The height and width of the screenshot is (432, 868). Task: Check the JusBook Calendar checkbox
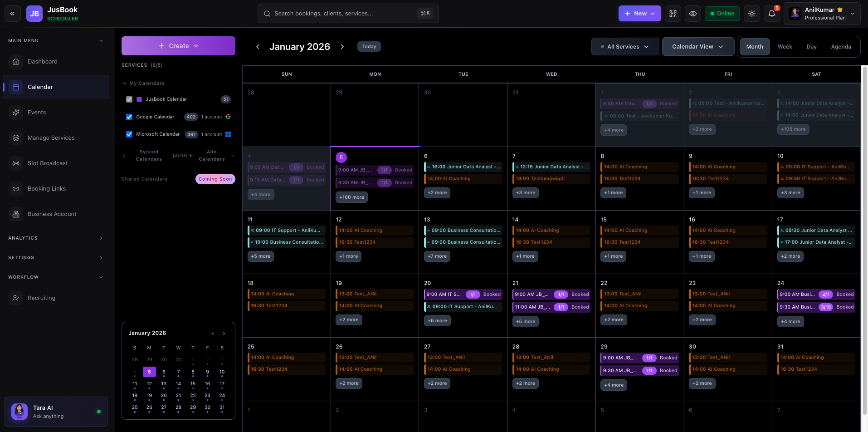coord(129,99)
